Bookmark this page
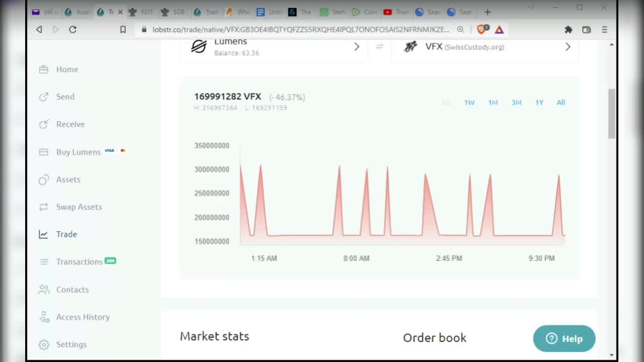644x362 pixels. pyautogui.click(x=123, y=30)
